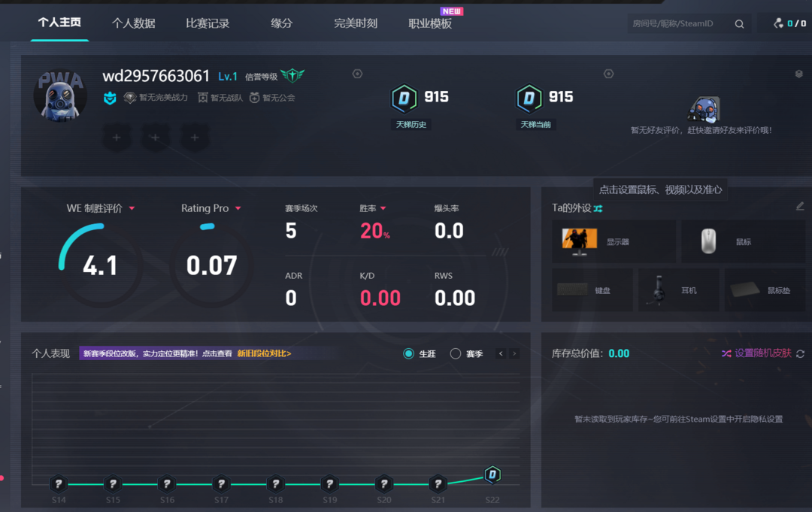The image size is (812, 512).
Task: Open the 比赛记录 tab
Action: tap(208, 23)
